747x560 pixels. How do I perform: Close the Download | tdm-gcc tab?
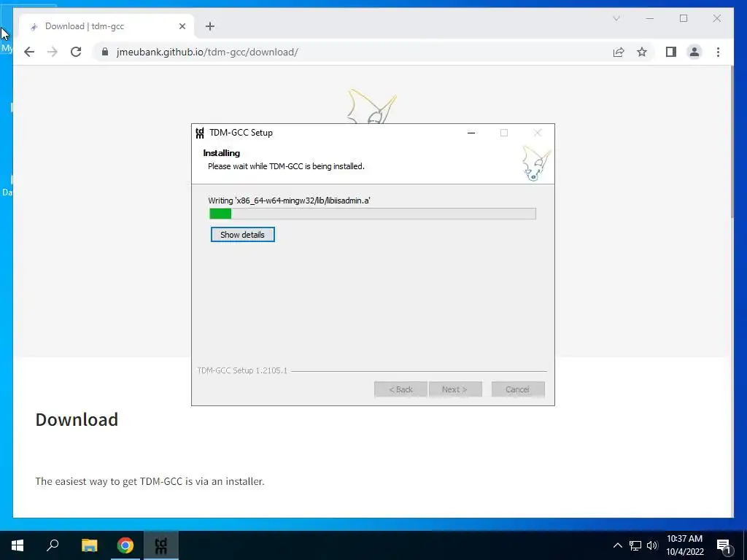pyautogui.click(x=182, y=26)
